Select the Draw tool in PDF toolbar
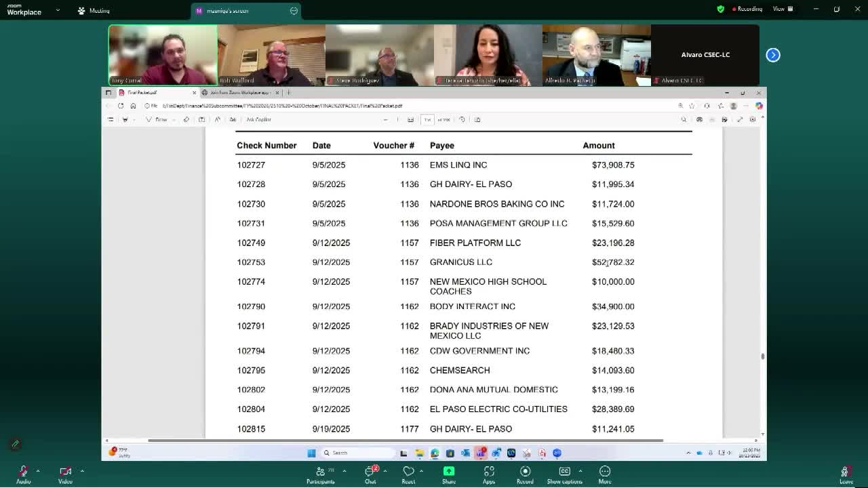The height and width of the screenshot is (488, 868). (x=157, y=119)
